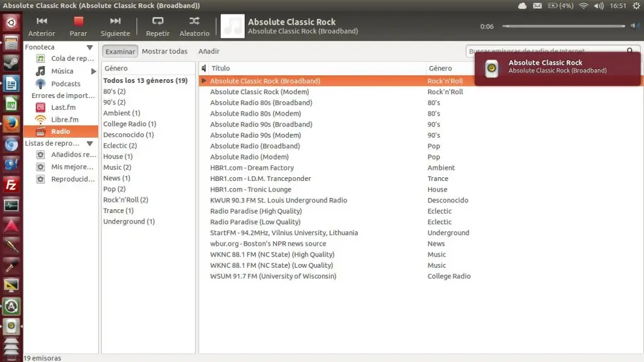Click the playing indicator on Absolute Classic Rock (Broadband)

204,81
